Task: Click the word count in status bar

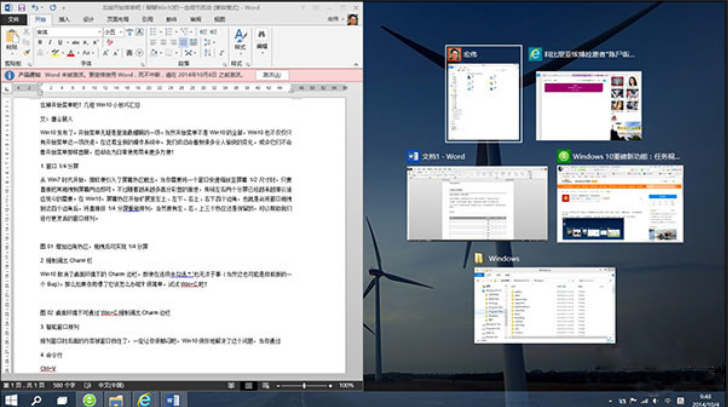Action: coord(64,385)
